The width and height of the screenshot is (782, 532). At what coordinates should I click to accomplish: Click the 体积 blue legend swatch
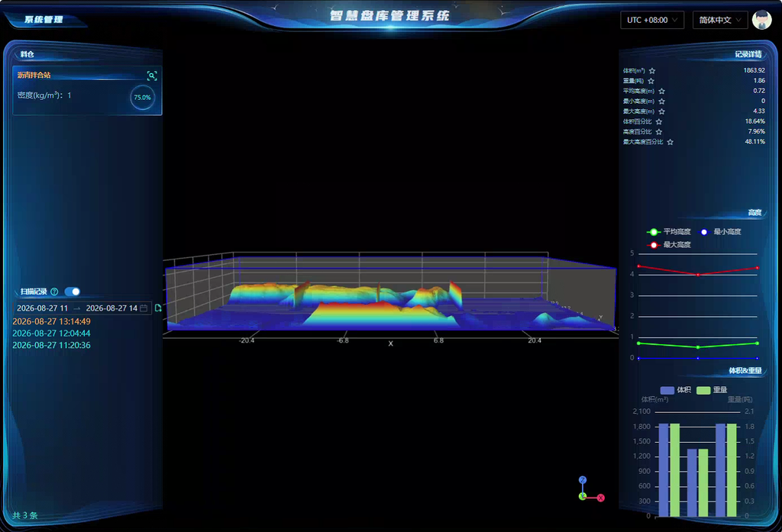(667, 390)
